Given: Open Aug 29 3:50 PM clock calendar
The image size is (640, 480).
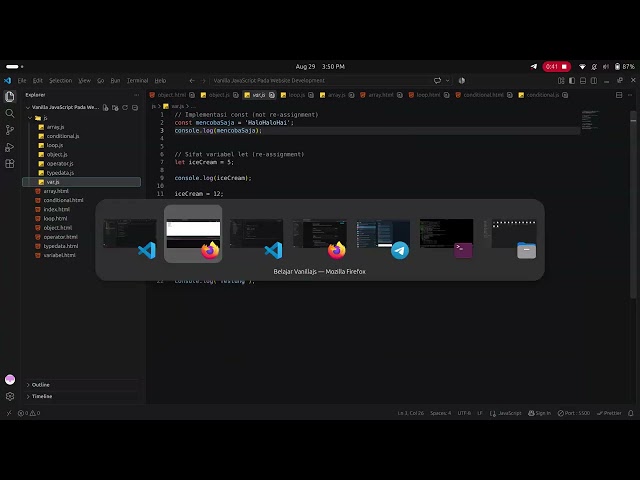Looking at the screenshot, I should pyautogui.click(x=320, y=67).
